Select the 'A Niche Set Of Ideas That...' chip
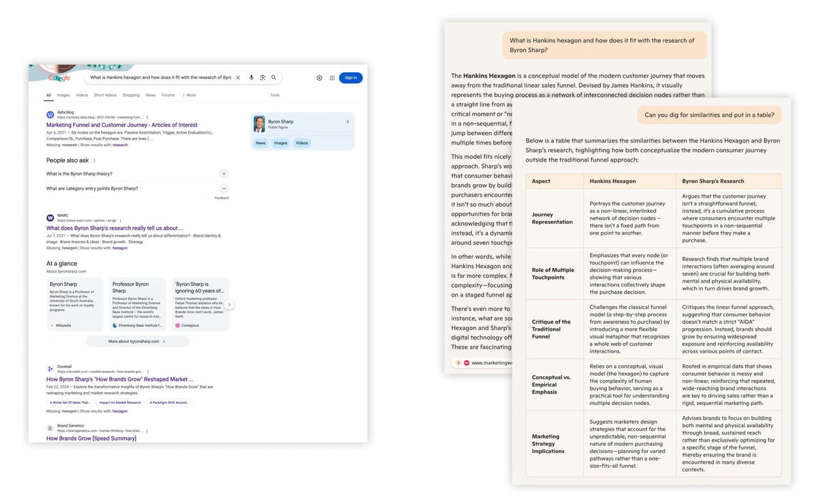This screenshot has width=819, height=504. click(71, 402)
